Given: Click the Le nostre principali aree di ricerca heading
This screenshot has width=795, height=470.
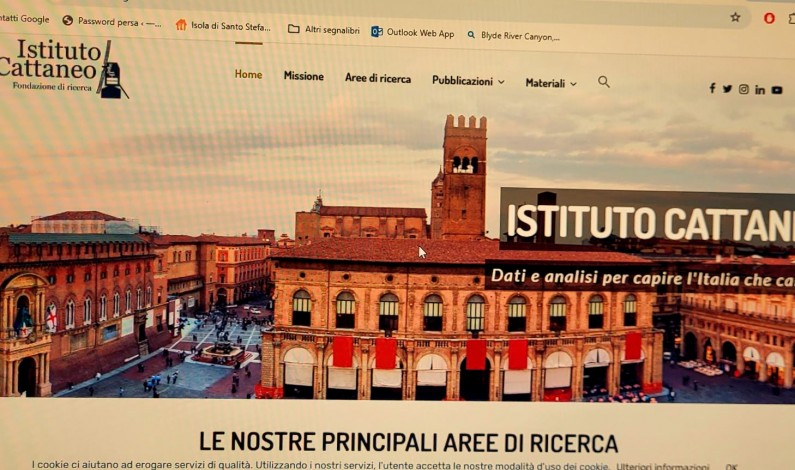Looking at the screenshot, I should click(408, 442).
